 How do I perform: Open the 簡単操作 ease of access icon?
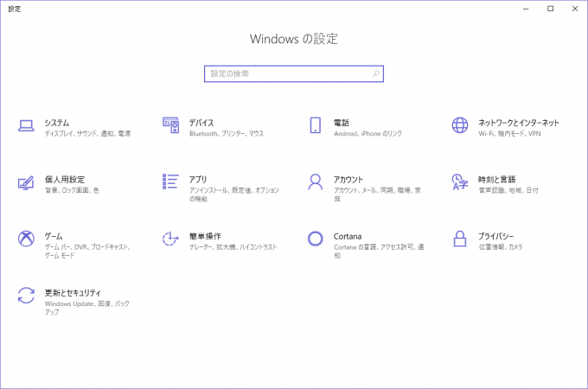170,239
